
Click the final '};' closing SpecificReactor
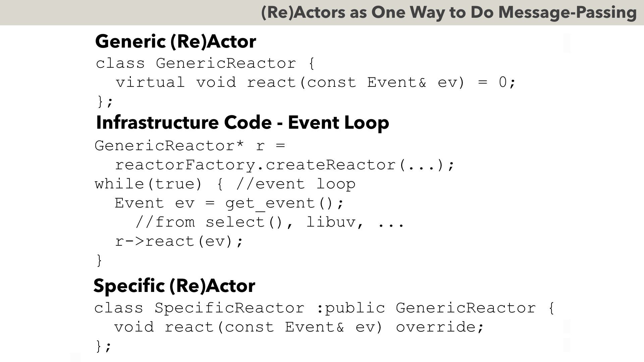point(103,346)
